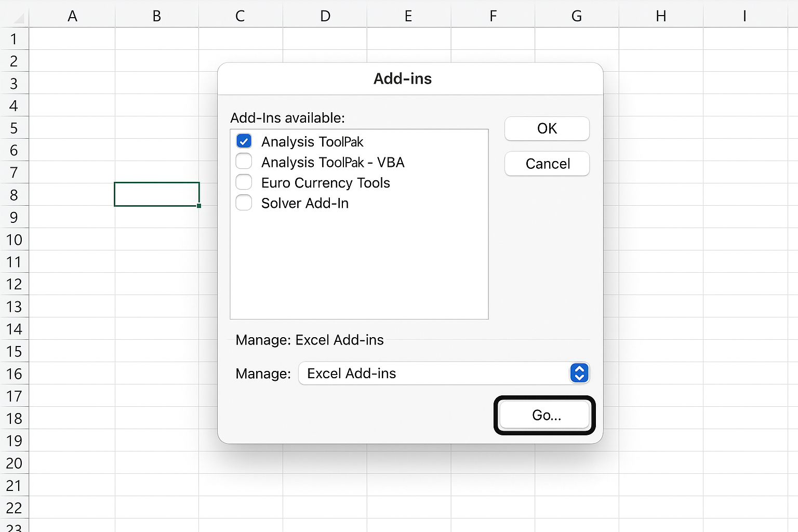Uncheck the Analysis ToolPak checkbox

point(244,141)
